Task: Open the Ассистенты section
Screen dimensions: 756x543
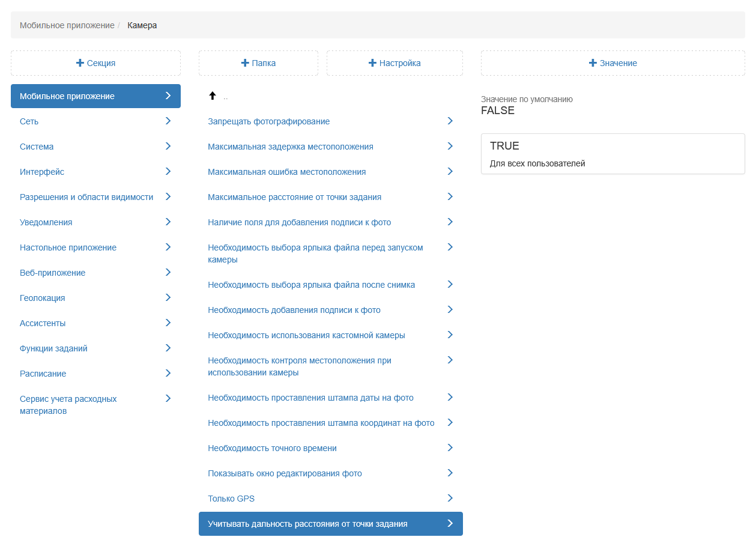Action: [43, 323]
